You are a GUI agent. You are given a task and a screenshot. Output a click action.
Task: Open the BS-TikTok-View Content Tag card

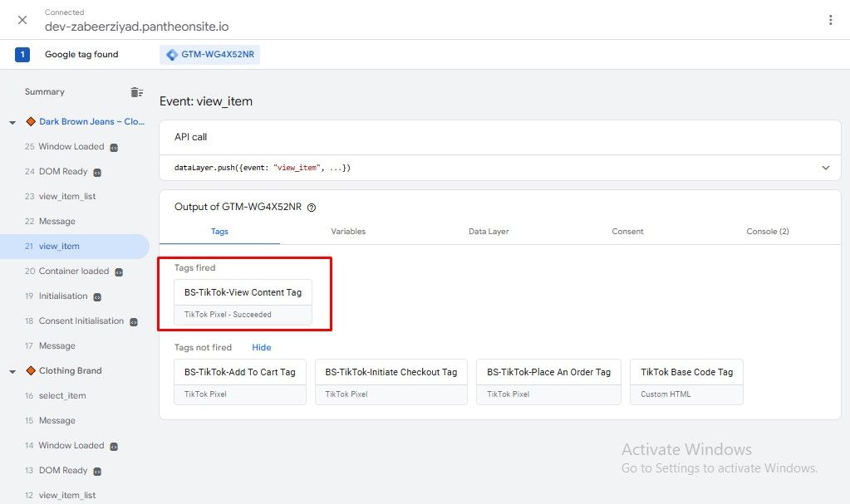[x=243, y=302]
